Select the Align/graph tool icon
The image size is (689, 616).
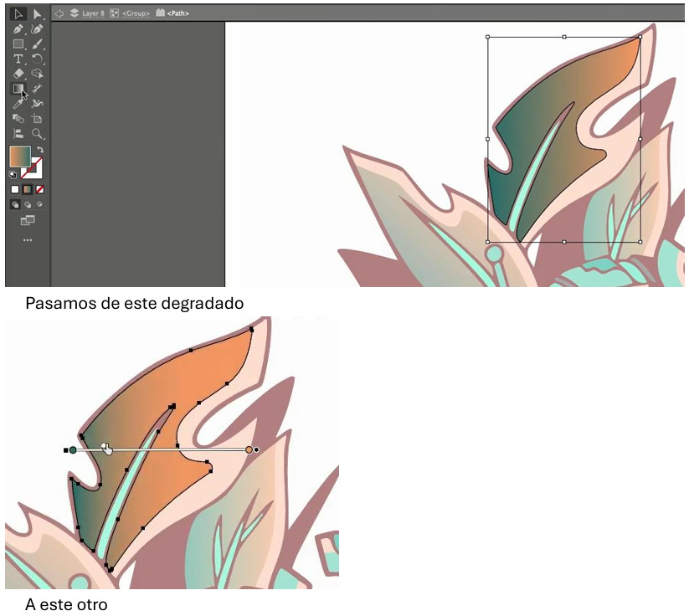[18, 134]
